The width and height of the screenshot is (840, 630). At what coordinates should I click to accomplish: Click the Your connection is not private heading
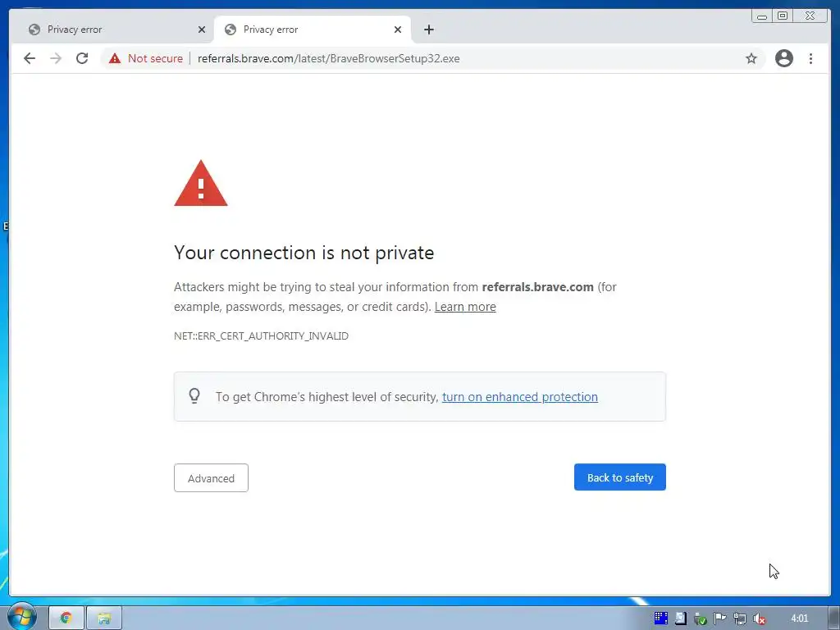304,253
